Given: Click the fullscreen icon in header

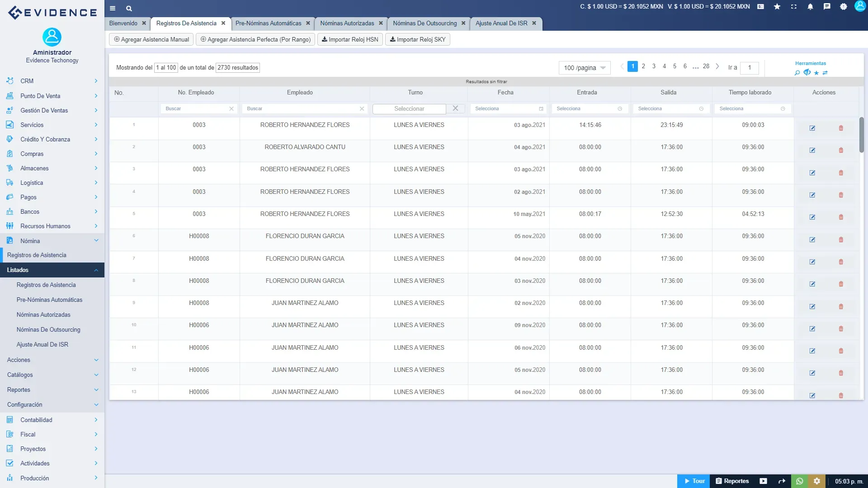Looking at the screenshot, I should coord(793,7).
